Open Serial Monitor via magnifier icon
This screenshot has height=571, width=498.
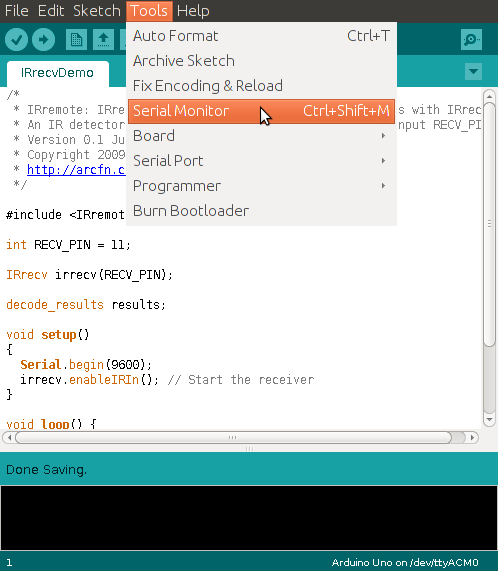471,39
